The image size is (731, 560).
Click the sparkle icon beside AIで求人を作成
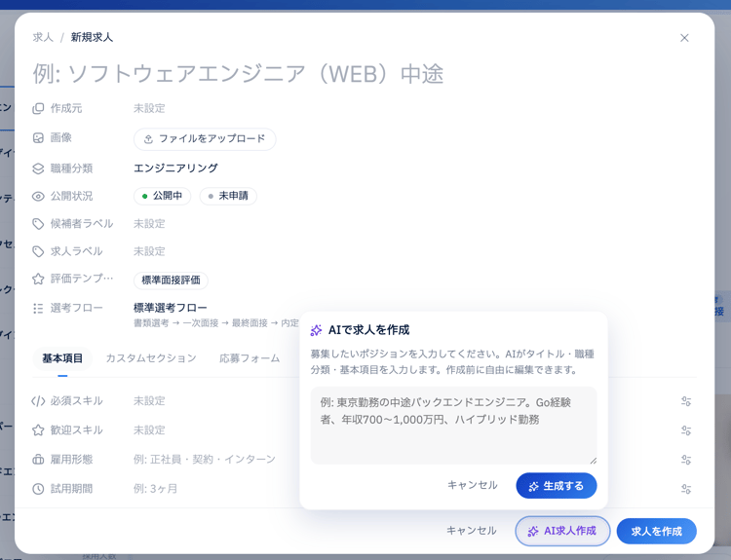pyautogui.click(x=316, y=330)
